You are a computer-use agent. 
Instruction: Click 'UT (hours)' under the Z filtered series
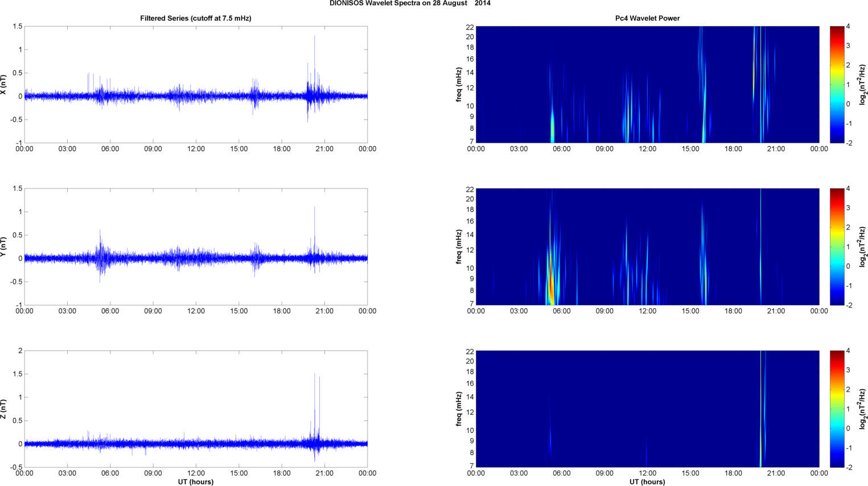pos(196,481)
